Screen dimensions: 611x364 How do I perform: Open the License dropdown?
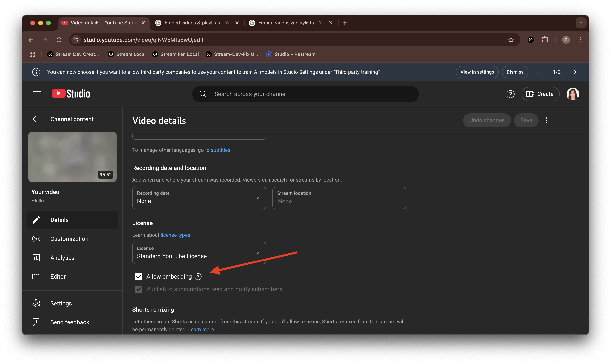[199, 253]
